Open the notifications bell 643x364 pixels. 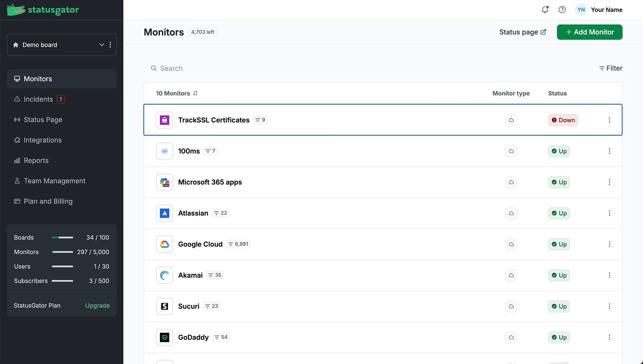pyautogui.click(x=545, y=10)
